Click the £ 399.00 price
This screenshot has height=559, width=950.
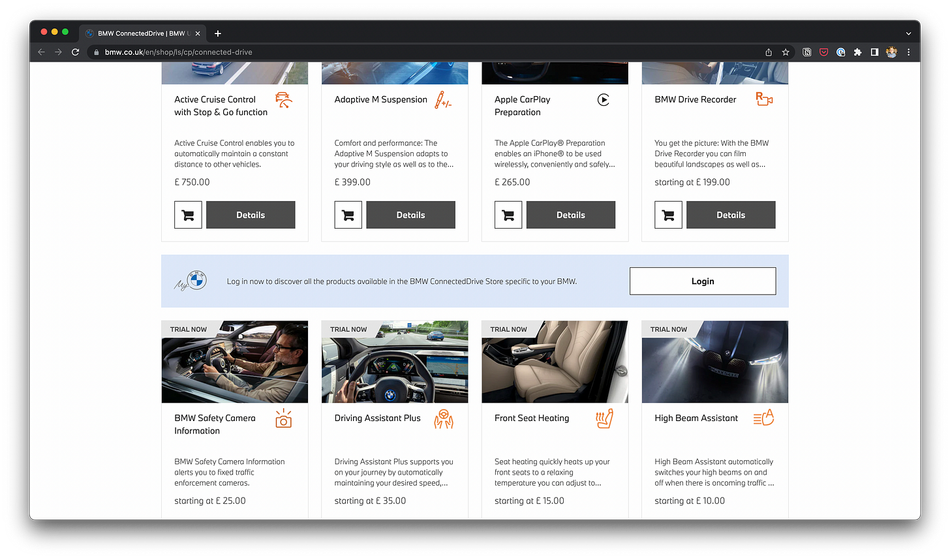tap(352, 182)
